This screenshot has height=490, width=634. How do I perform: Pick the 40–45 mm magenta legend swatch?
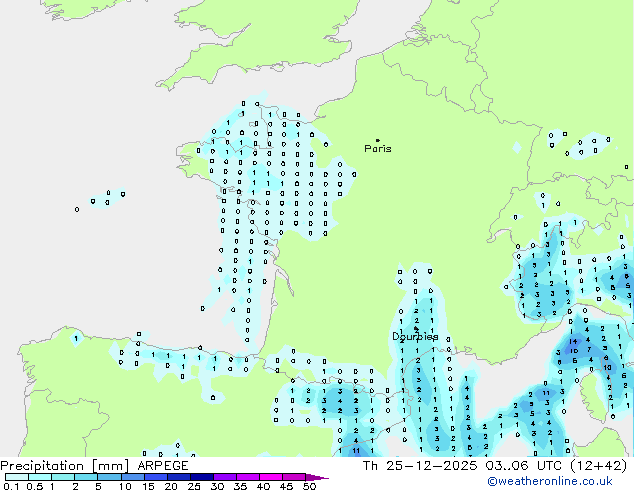(271, 477)
